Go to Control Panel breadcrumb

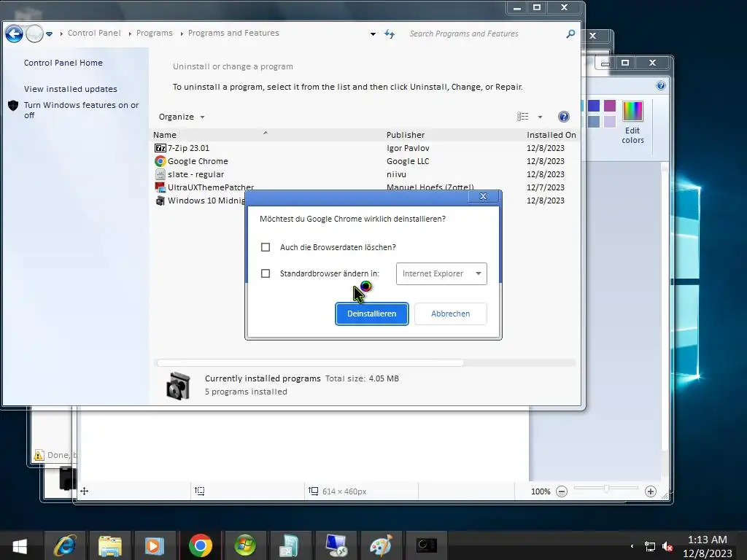click(x=94, y=33)
